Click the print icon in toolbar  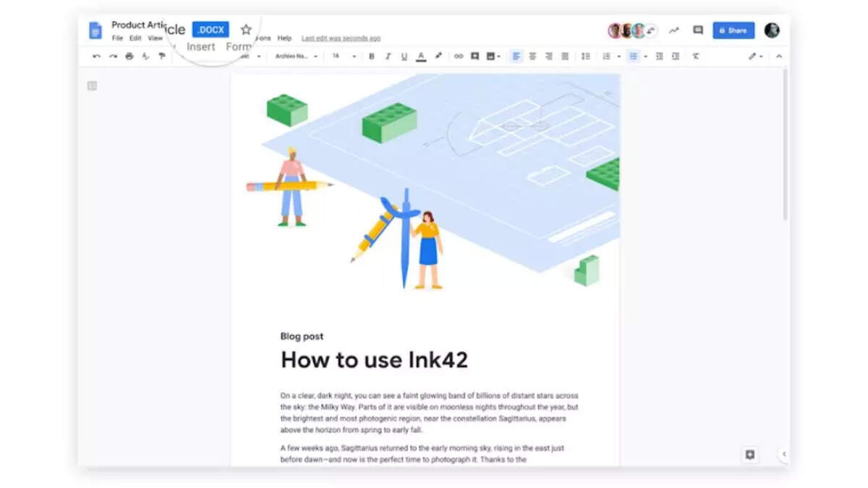point(129,56)
